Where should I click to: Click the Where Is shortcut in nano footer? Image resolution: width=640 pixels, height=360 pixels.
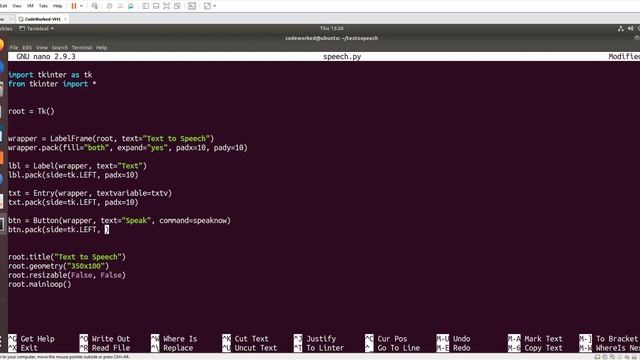click(x=174, y=339)
